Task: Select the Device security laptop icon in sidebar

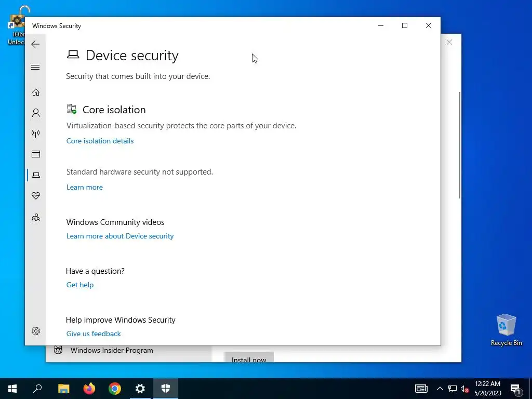Action: [x=36, y=175]
